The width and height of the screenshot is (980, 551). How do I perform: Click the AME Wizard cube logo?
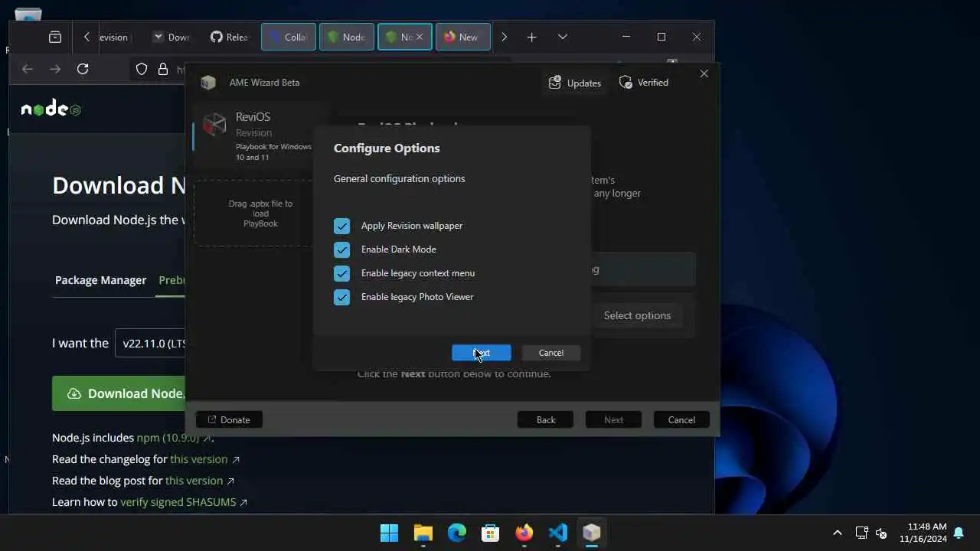[207, 83]
